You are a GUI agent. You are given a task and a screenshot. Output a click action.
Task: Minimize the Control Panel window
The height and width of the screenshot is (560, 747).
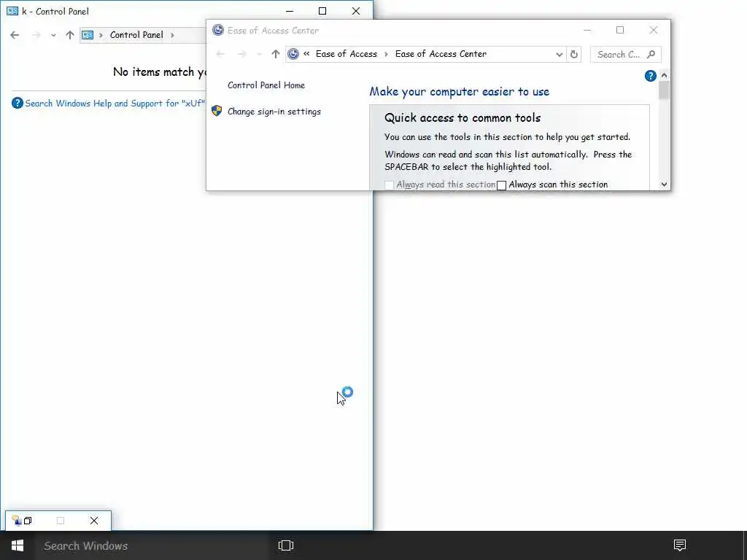[290, 11]
